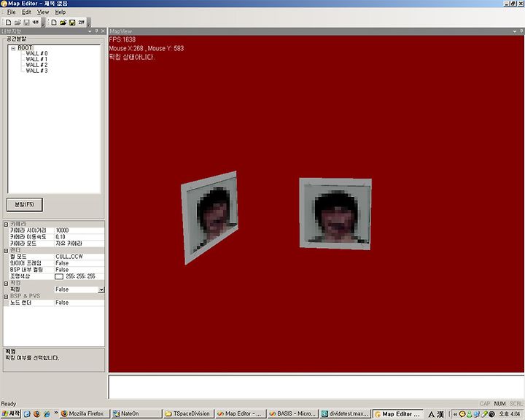Open the Help menu
The height and width of the screenshot is (420, 525).
[x=61, y=12]
